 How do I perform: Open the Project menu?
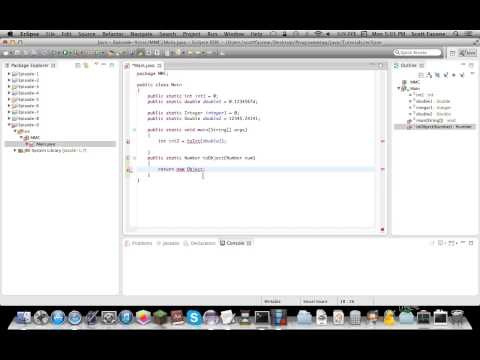pos(191,34)
